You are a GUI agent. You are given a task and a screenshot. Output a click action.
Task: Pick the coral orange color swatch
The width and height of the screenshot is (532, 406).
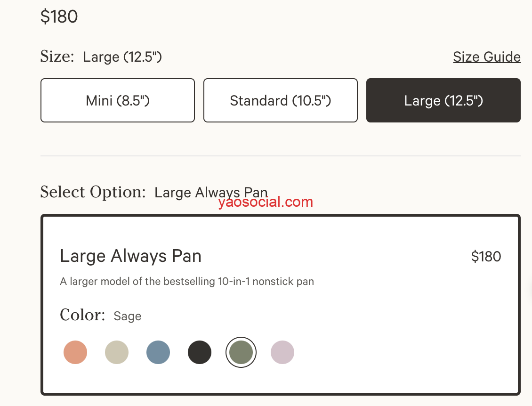click(75, 352)
